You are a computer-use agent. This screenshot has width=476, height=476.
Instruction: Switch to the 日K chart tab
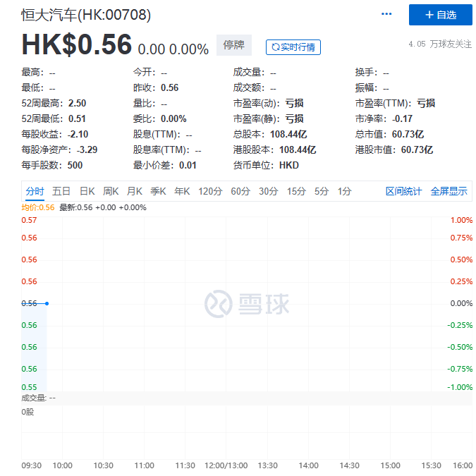(x=87, y=191)
